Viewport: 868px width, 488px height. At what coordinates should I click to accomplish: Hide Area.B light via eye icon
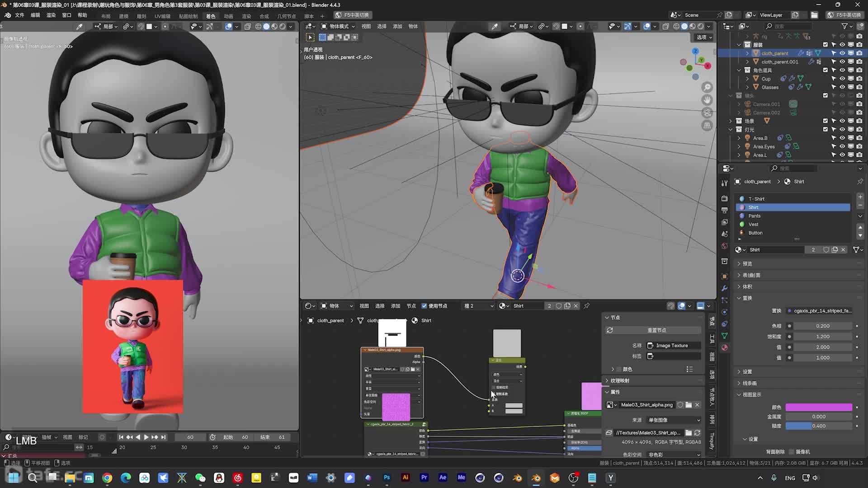[x=842, y=138]
